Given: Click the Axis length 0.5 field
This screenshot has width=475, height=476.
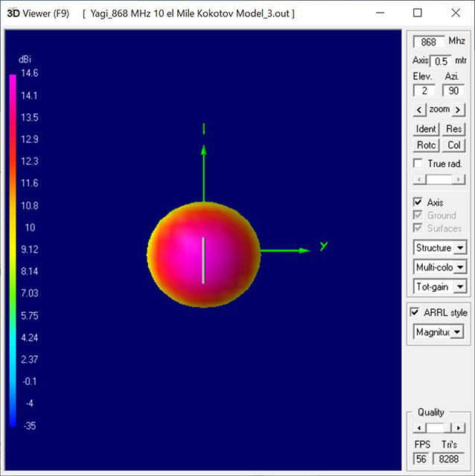Looking at the screenshot, I should (x=441, y=61).
